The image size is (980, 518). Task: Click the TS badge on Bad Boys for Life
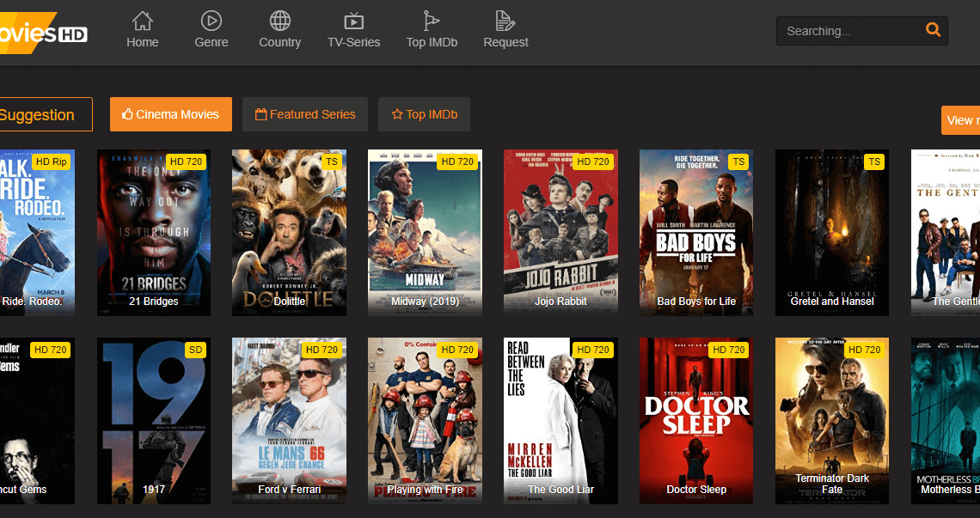click(x=738, y=161)
